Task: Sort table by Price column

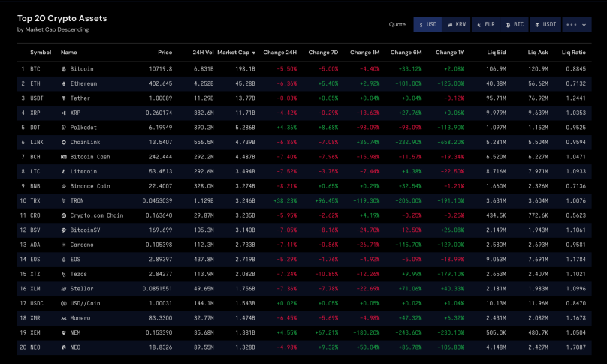Action: pyautogui.click(x=165, y=53)
